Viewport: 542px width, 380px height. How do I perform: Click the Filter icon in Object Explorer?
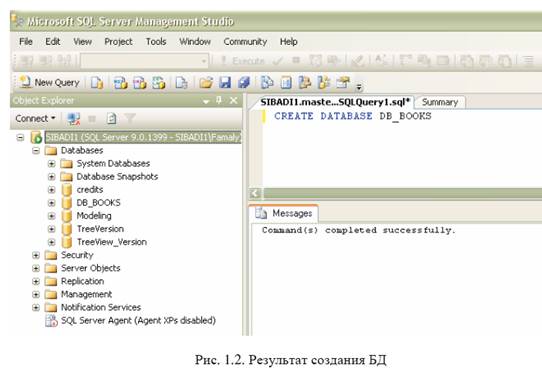(x=130, y=119)
